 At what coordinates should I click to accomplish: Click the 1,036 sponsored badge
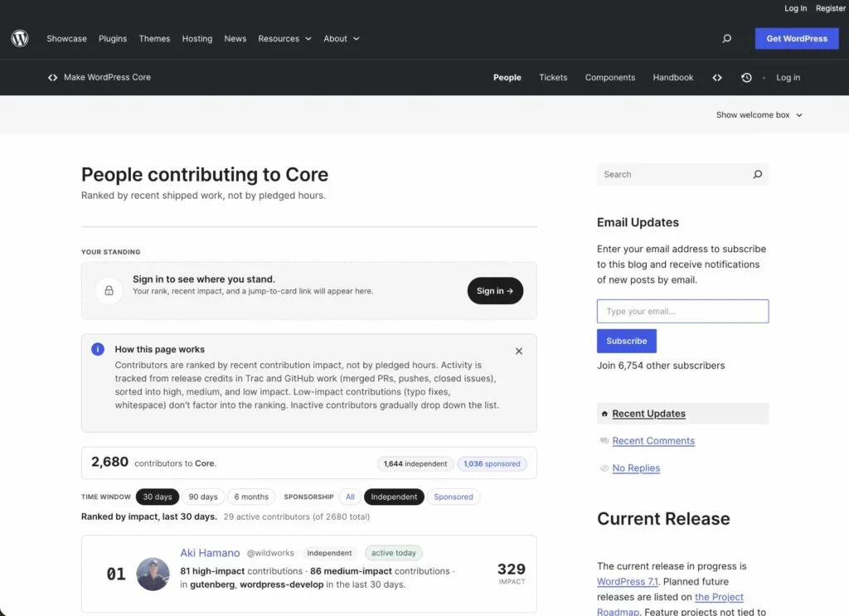tap(492, 464)
